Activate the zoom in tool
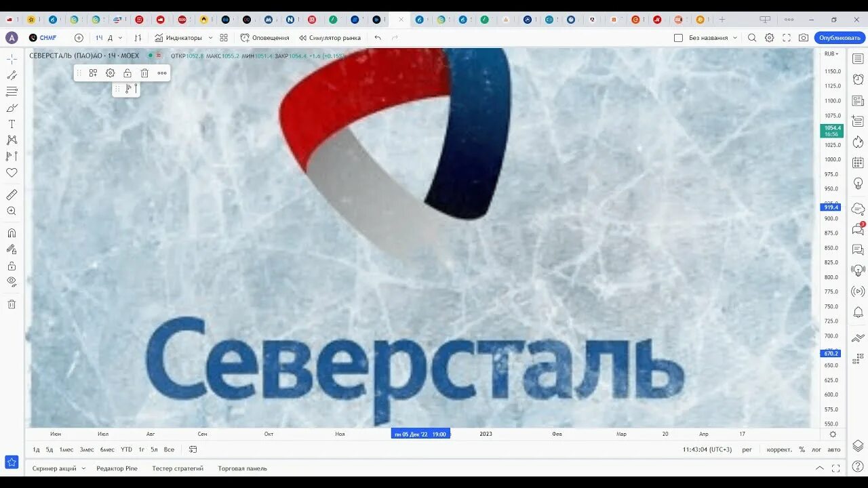This screenshot has height=488, width=868. (x=12, y=211)
